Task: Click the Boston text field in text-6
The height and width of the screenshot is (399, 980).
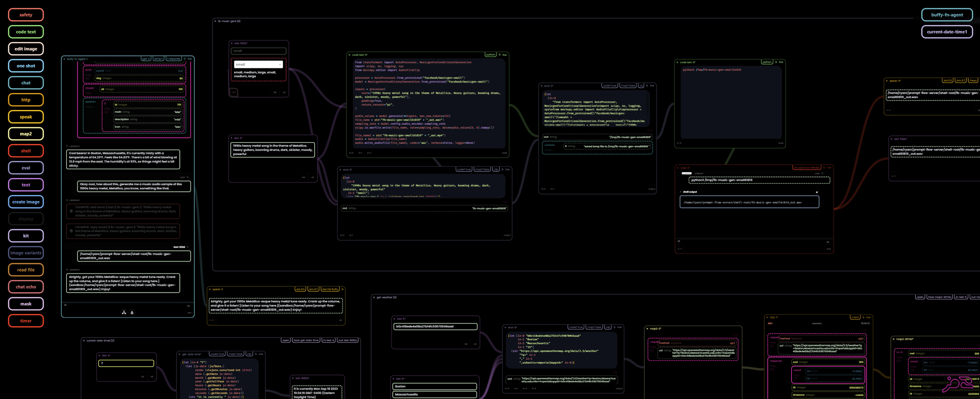Action: [435, 386]
